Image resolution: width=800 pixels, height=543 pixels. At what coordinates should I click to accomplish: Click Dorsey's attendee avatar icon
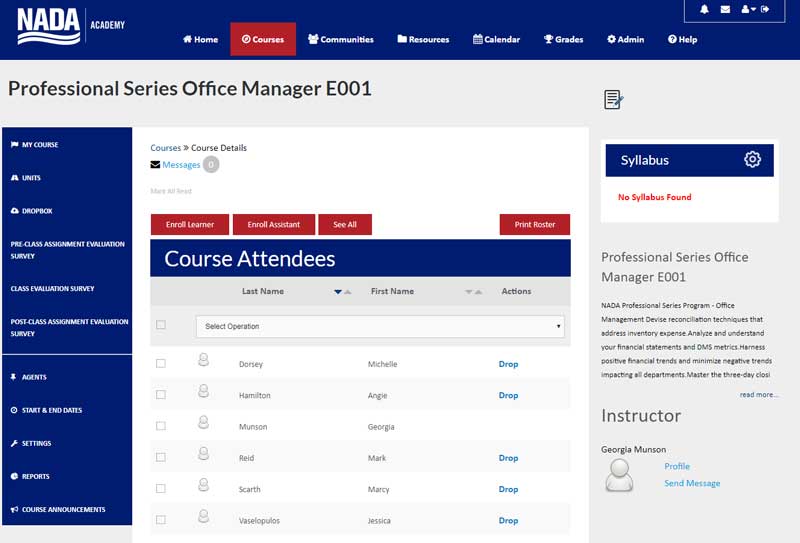point(204,360)
